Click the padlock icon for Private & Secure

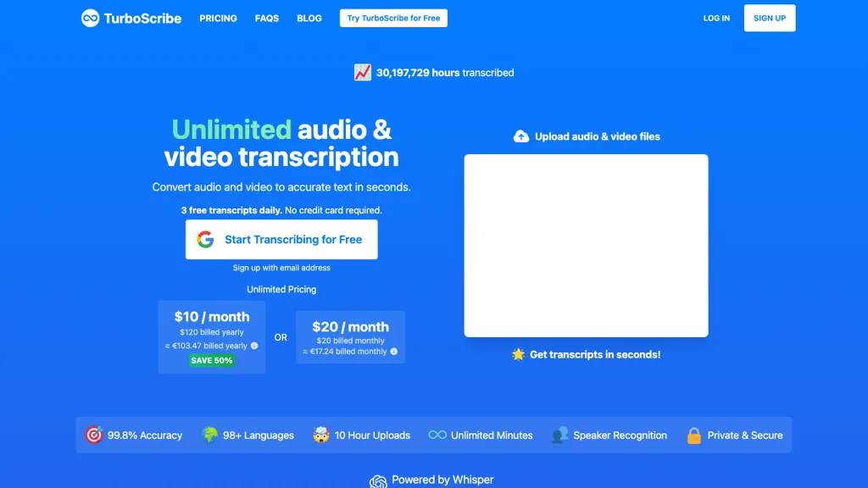coord(695,435)
